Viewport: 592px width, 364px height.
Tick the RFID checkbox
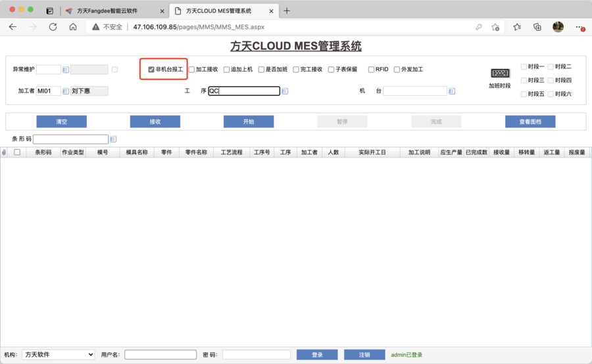[x=372, y=70]
